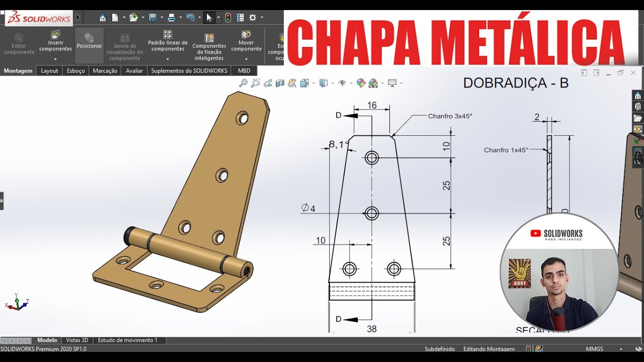This screenshot has height=362, width=644.
Task: Click the collapse left panel arrow button
Action: 584,73
